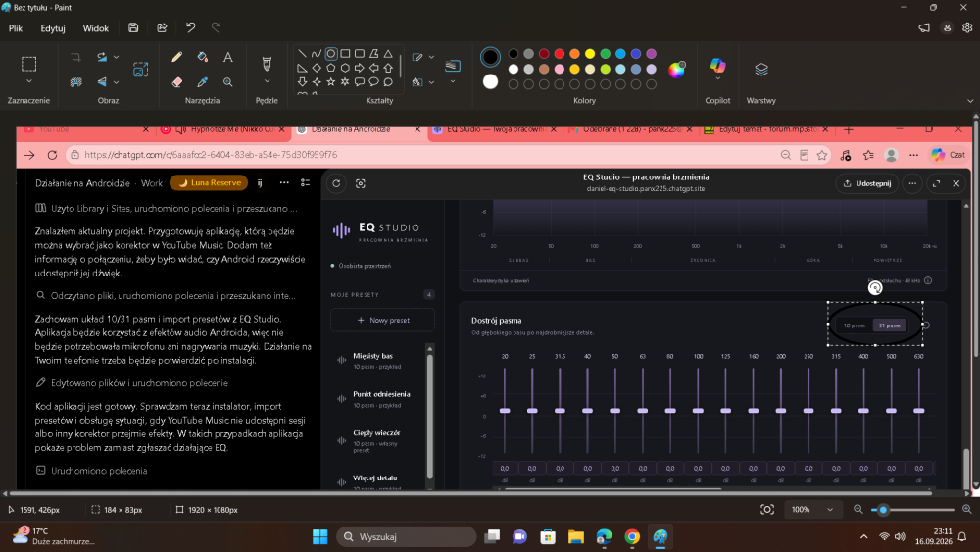The height and width of the screenshot is (552, 980).
Task: Open the Microsoft Store from taskbar
Action: 548,536
